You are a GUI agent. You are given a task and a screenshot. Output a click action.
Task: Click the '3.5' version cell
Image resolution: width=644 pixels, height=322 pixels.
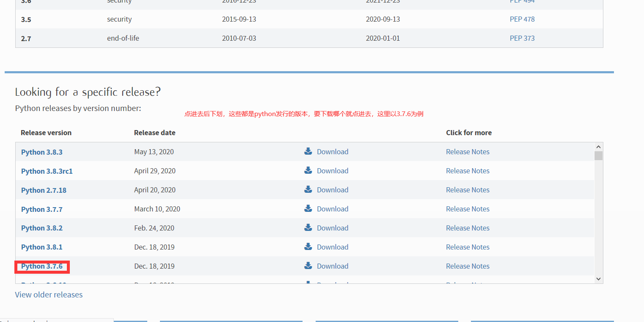26,19
